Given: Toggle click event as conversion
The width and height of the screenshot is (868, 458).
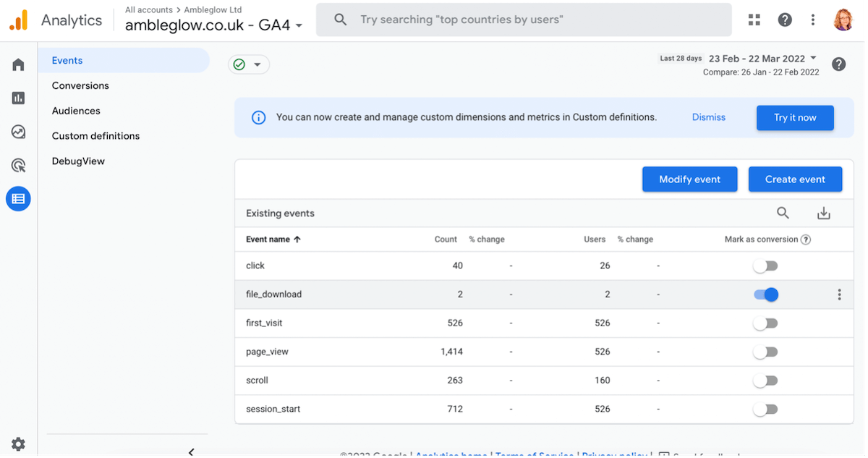Looking at the screenshot, I should (x=765, y=266).
